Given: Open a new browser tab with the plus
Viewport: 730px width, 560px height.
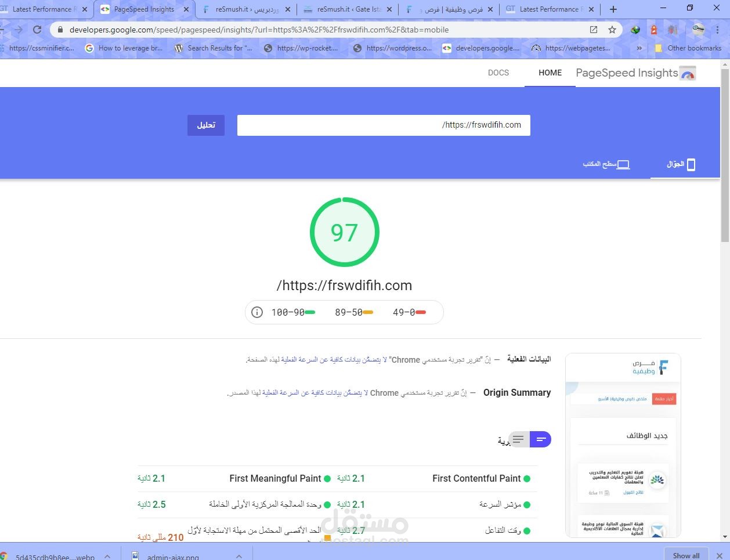Looking at the screenshot, I should pyautogui.click(x=613, y=9).
